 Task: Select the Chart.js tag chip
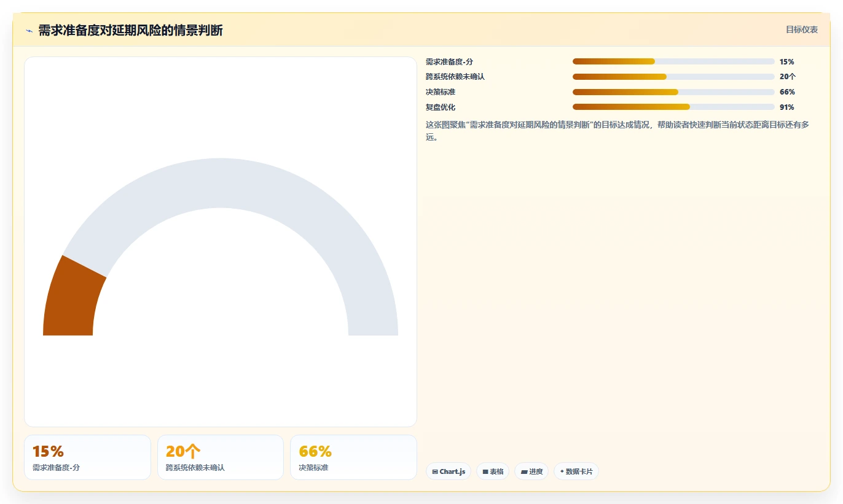(x=449, y=471)
